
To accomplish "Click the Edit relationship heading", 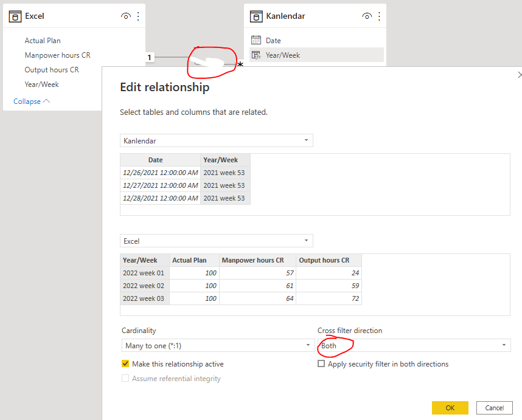I will pyautogui.click(x=164, y=87).
